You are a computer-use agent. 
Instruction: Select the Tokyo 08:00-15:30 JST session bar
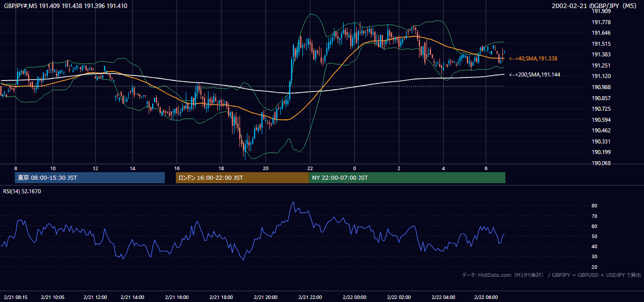click(x=90, y=178)
